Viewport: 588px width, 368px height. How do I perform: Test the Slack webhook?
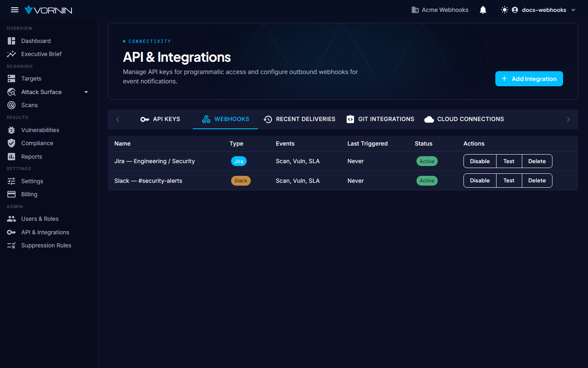click(509, 180)
